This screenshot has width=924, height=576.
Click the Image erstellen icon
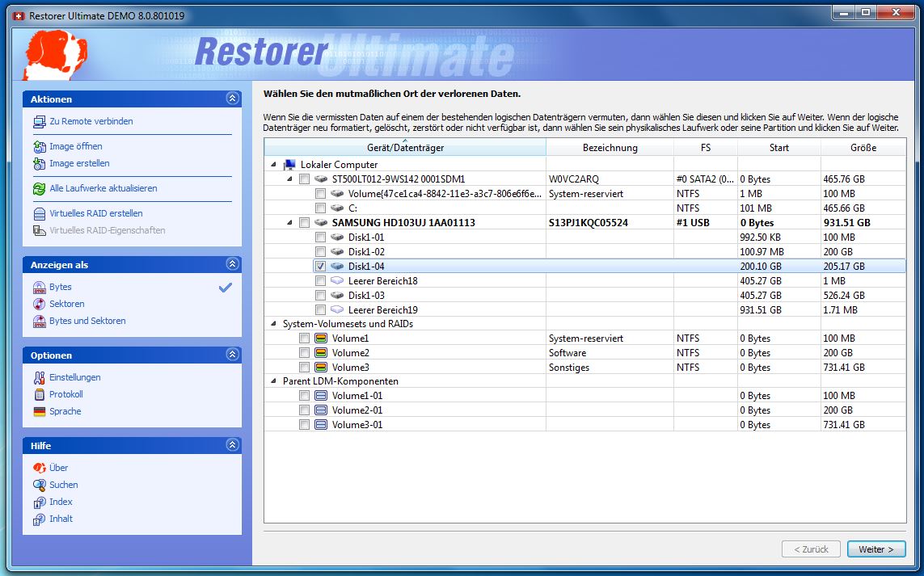click(40, 164)
